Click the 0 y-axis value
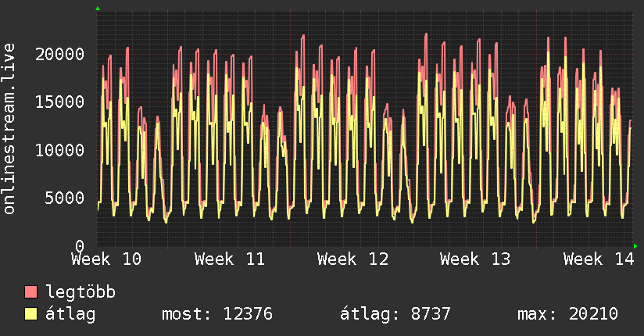Image resolution: width=644 pixels, height=336 pixels. [80, 245]
